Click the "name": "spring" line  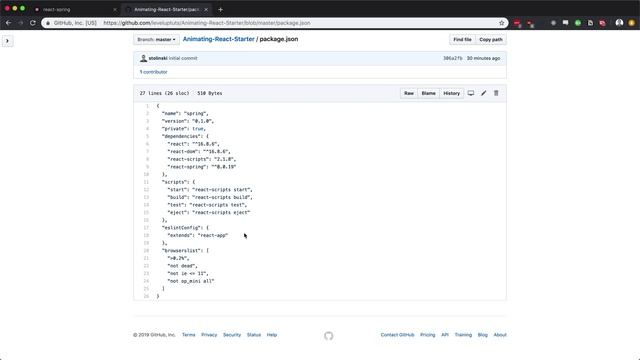coord(185,113)
